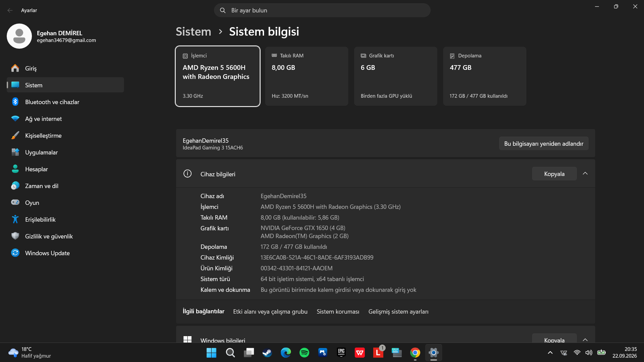644x362 pixels.
Task: Copy device info with Cihaz bilgileri Kopyala
Action: tap(554, 174)
